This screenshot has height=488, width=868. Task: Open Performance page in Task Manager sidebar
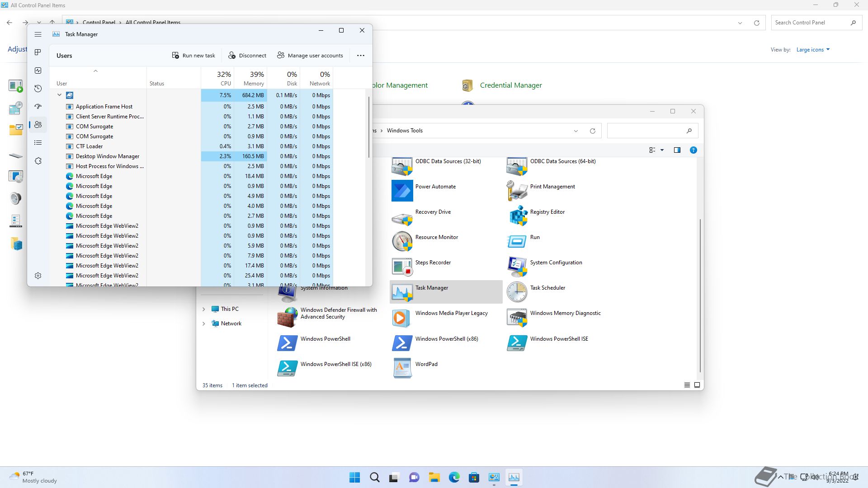pyautogui.click(x=38, y=70)
